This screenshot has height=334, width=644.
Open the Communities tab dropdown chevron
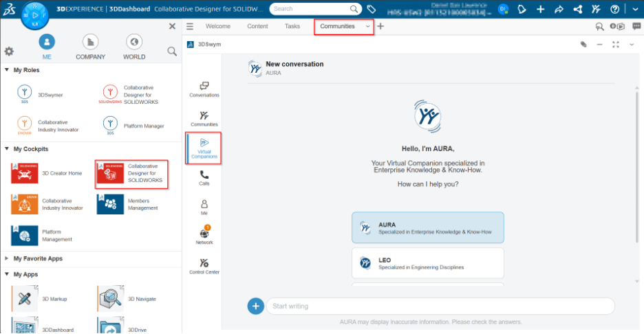367,26
